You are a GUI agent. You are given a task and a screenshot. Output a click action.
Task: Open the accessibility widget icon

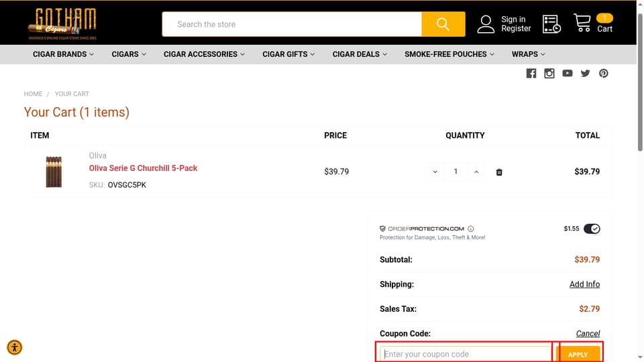pos(14,348)
